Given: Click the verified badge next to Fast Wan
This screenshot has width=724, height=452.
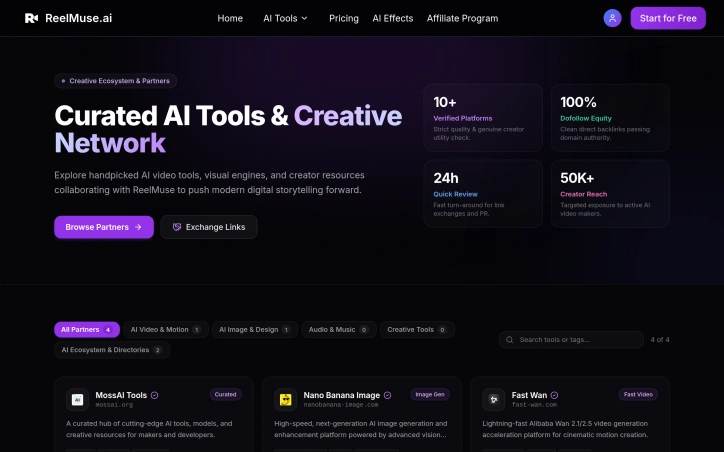Looking at the screenshot, I should click(x=555, y=395).
